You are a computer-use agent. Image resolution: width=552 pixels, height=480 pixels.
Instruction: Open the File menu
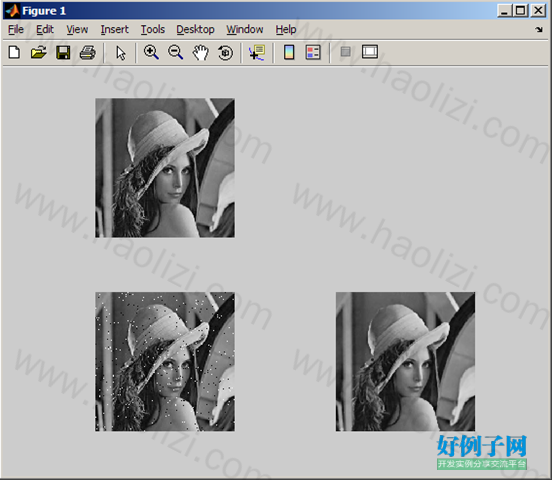coord(16,30)
